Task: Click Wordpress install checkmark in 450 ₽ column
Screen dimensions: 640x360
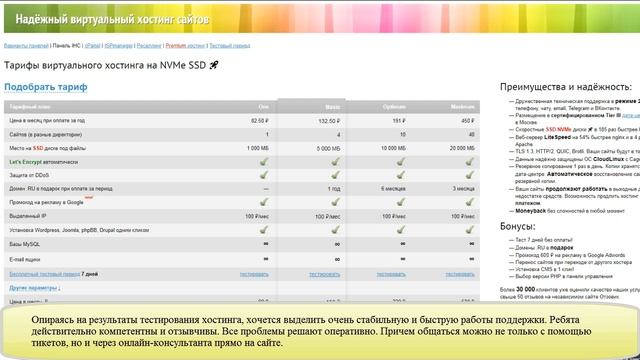Action: (x=470, y=230)
